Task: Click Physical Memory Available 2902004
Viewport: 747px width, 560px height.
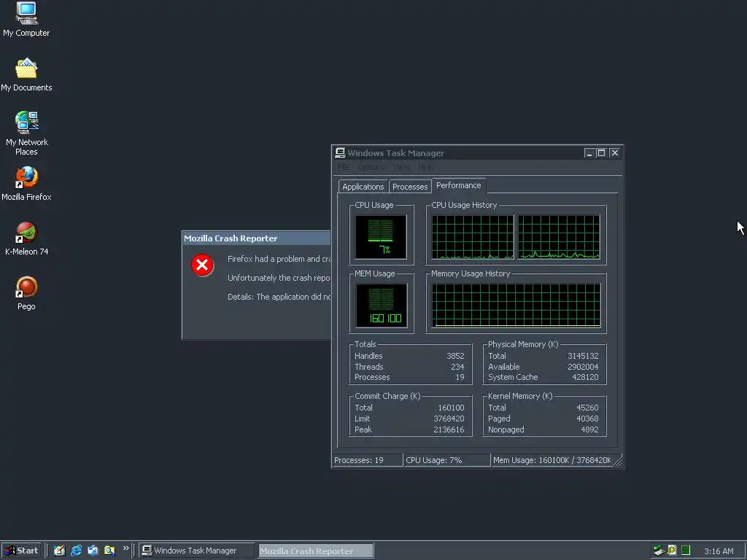Action: [x=583, y=367]
